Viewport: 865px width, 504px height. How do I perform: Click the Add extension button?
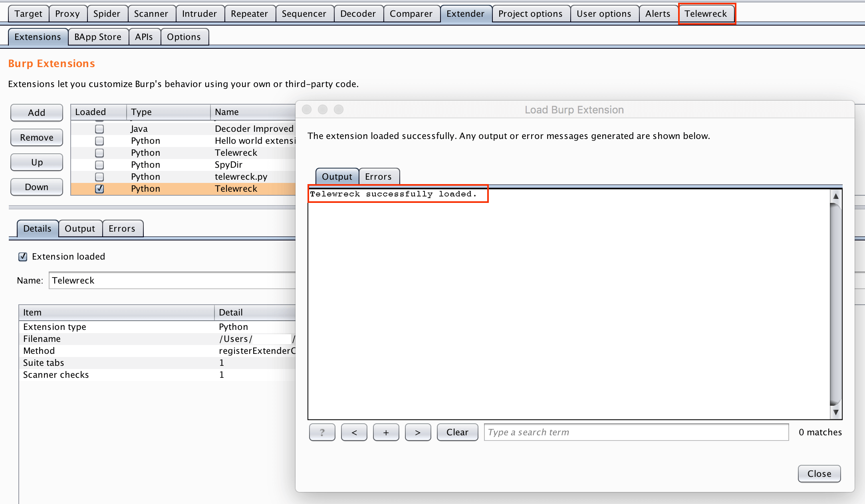click(36, 113)
